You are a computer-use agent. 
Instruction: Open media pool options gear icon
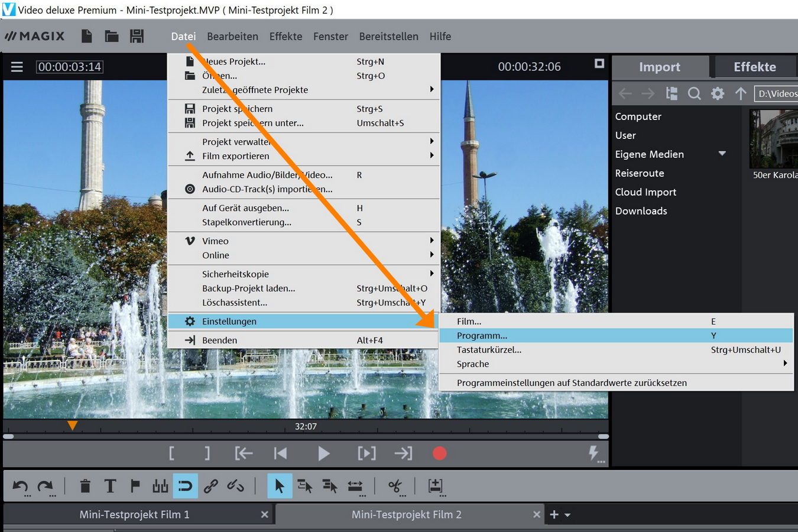(718, 93)
